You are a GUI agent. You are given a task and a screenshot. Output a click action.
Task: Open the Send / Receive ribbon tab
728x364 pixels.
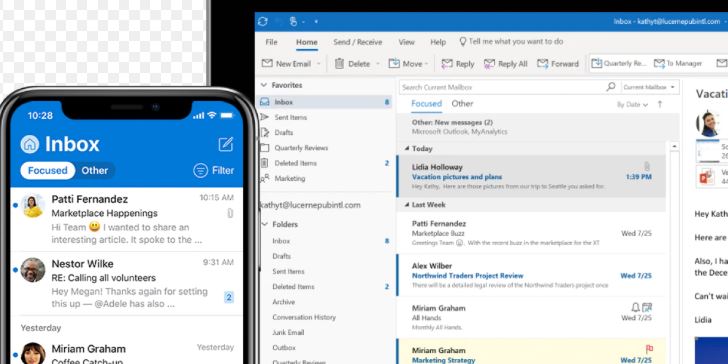358,42
